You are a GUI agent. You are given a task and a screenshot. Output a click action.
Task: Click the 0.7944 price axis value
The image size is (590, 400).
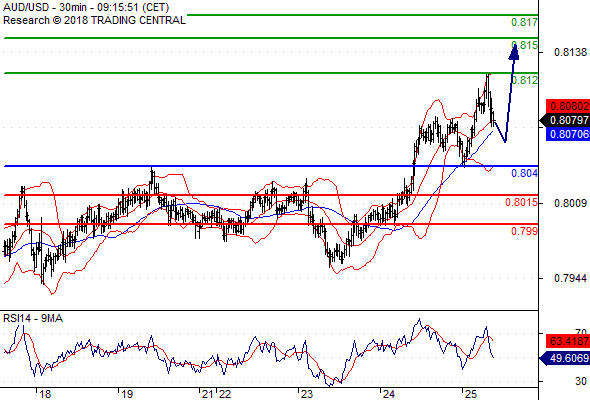[x=570, y=278]
